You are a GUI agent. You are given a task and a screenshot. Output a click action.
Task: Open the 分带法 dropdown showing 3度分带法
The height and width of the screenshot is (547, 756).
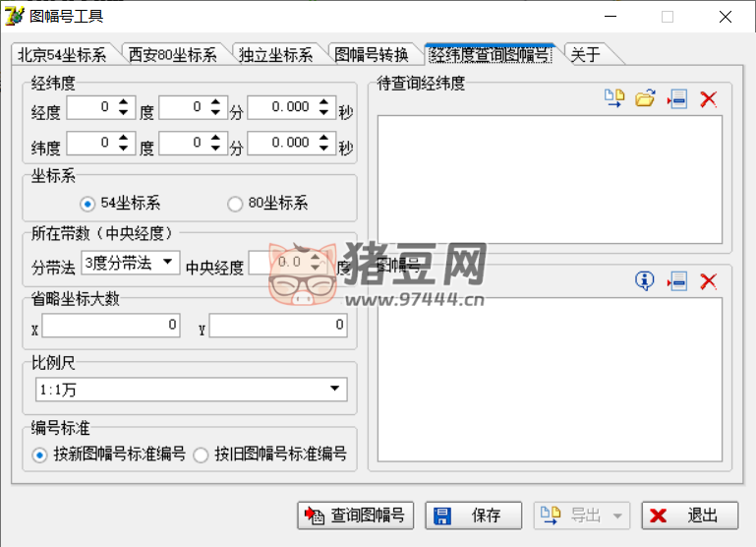click(129, 262)
